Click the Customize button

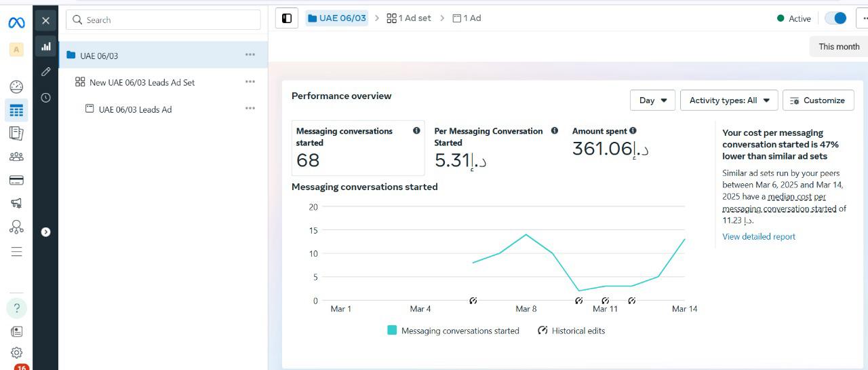coord(818,100)
